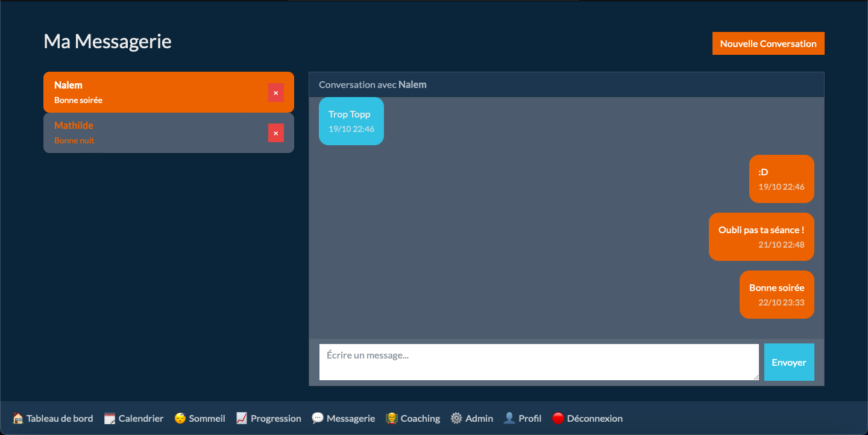868x435 pixels.
Task: Click the Oubli pas ta séance message
Action: click(761, 237)
